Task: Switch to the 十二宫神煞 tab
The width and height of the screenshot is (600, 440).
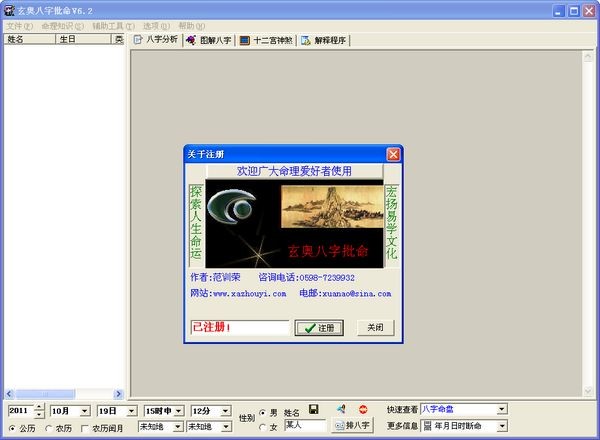Action: pyautogui.click(x=266, y=40)
